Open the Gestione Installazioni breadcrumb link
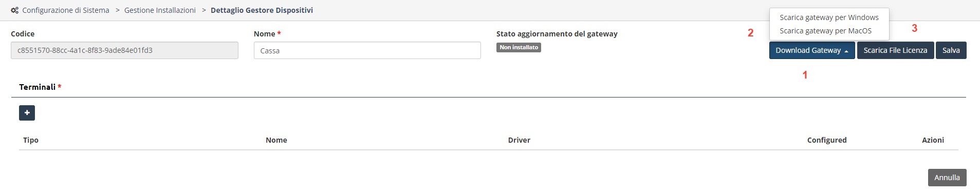Viewport: 980px width, 194px height. [160, 10]
